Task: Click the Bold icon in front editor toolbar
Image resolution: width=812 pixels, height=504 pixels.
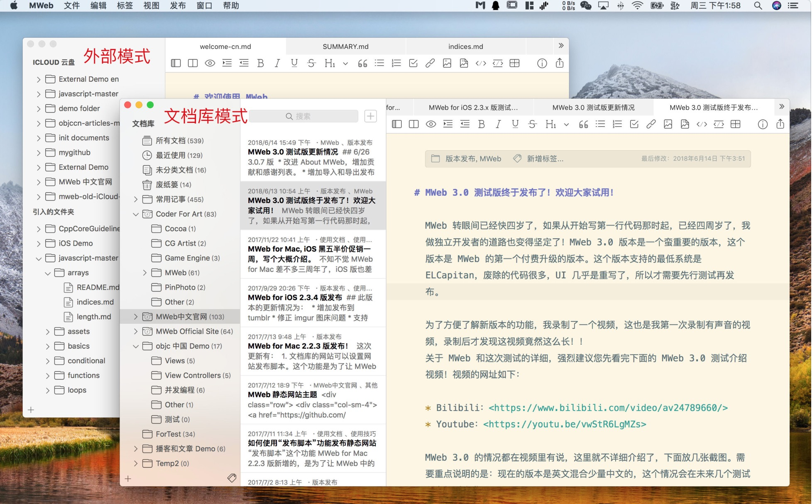Action: (x=482, y=124)
